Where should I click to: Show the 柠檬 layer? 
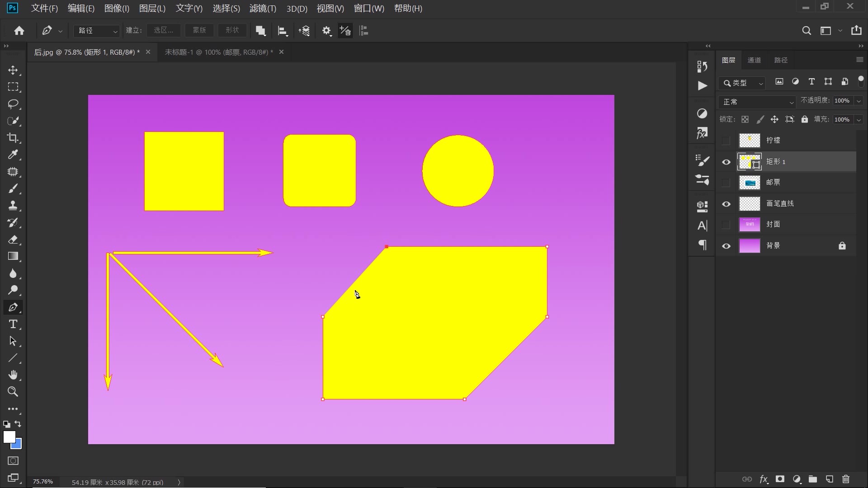[726, 141]
